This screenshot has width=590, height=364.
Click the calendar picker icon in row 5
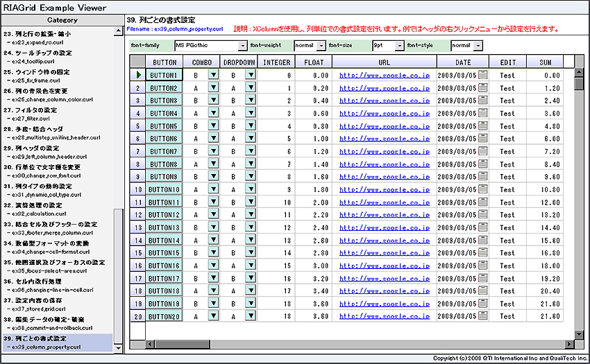pyautogui.click(x=483, y=126)
